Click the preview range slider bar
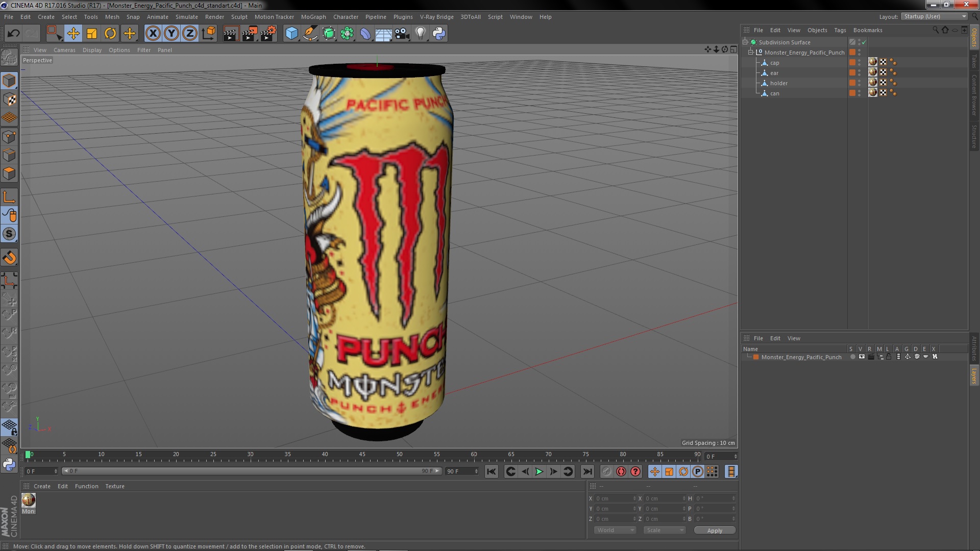Image resolution: width=980 pixels, height=551 pixels. click(x=251, y=471)
